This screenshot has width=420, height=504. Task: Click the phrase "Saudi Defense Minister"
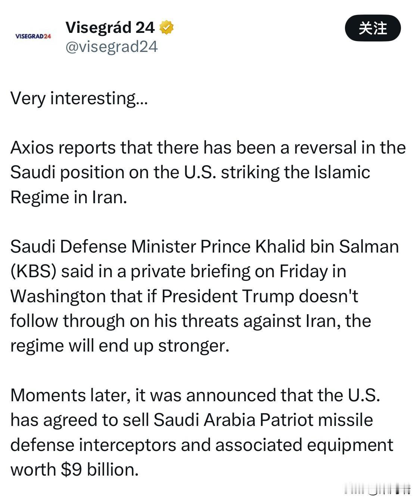pyautogui.click(x=103, y=247)
